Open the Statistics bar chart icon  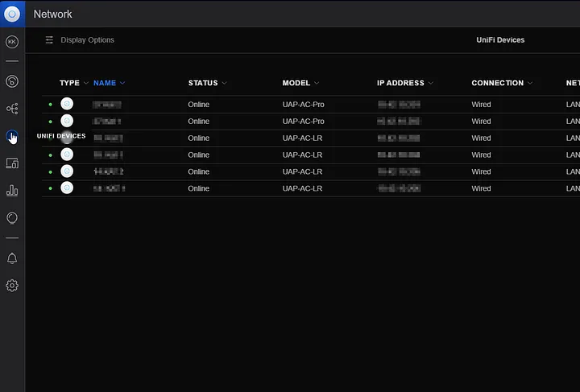click(12, 191)
